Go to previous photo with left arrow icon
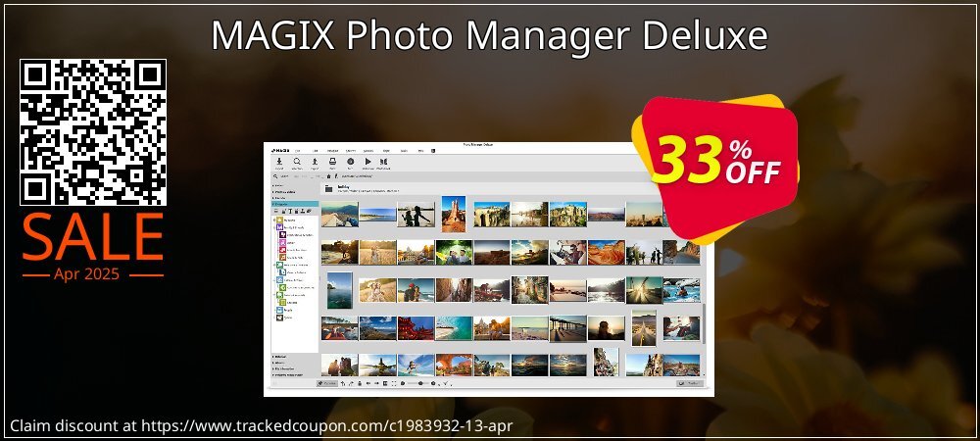The width and height of the screenshot is (980, 441). (x=368, y=383)
